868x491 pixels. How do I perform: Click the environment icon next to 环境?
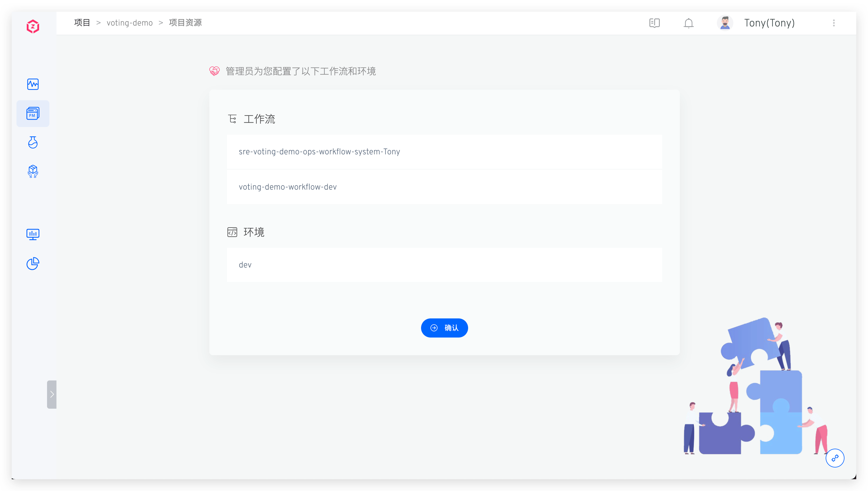[232, 232]
